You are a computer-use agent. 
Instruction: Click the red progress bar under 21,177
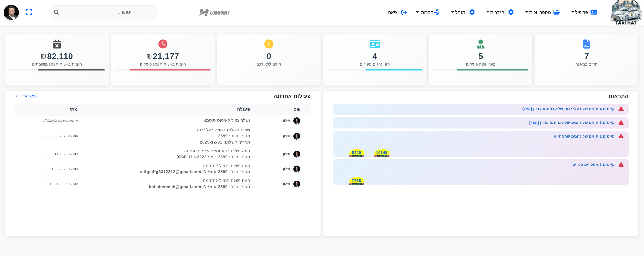[170, 70]
